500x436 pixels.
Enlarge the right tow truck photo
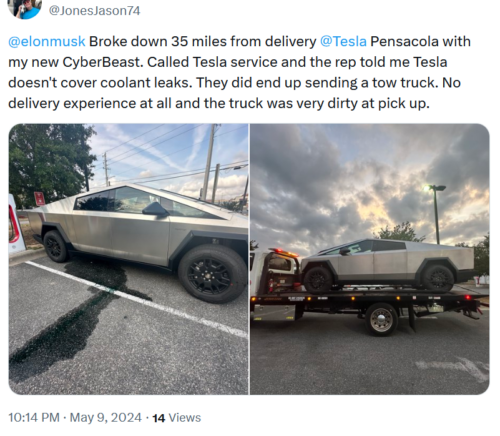(370, 259)
